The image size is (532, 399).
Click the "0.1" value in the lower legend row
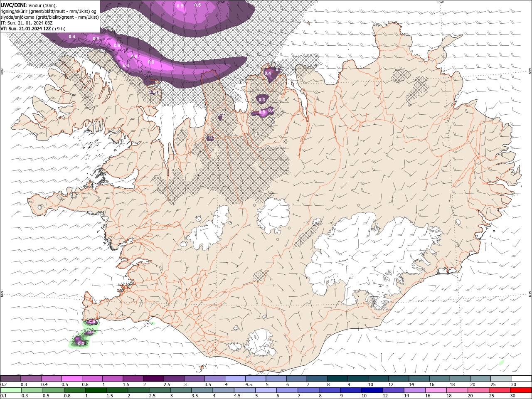tap(4, 396)
